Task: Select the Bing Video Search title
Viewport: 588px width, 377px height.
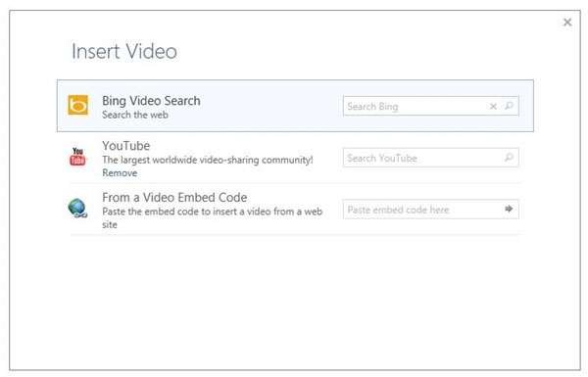Action: 151,101
